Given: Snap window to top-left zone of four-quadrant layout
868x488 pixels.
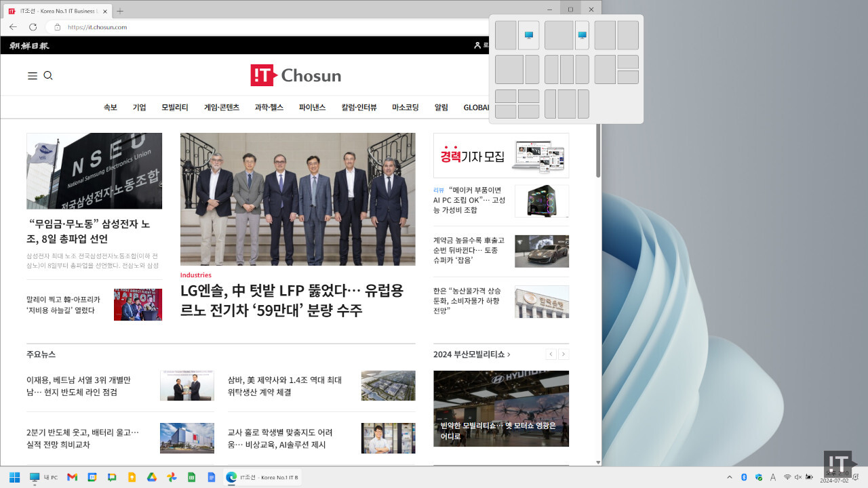Looking at the screenshot, I should coord(506,96).
